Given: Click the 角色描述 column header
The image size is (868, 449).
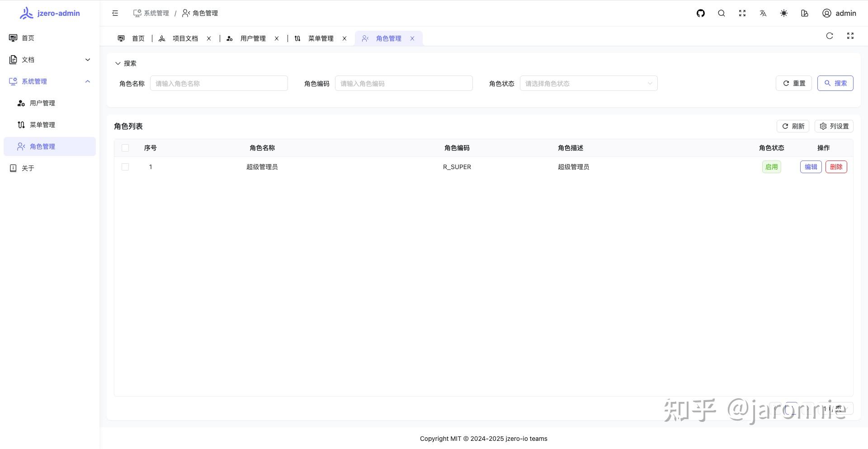Looking at the screenshot, I should [x=571, y=148].
